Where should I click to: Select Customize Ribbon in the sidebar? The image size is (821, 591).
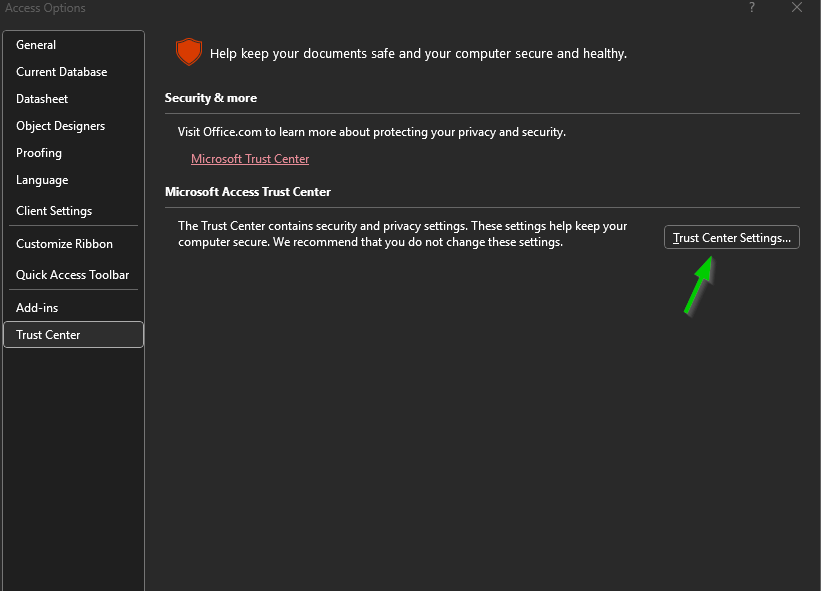coord(73,244)
